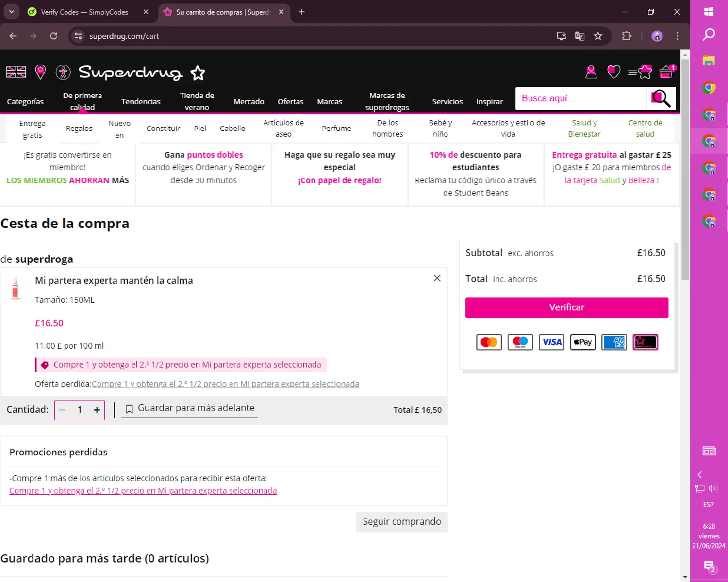
Task: Click the VISA payment icon
Action: pos(551,342)
